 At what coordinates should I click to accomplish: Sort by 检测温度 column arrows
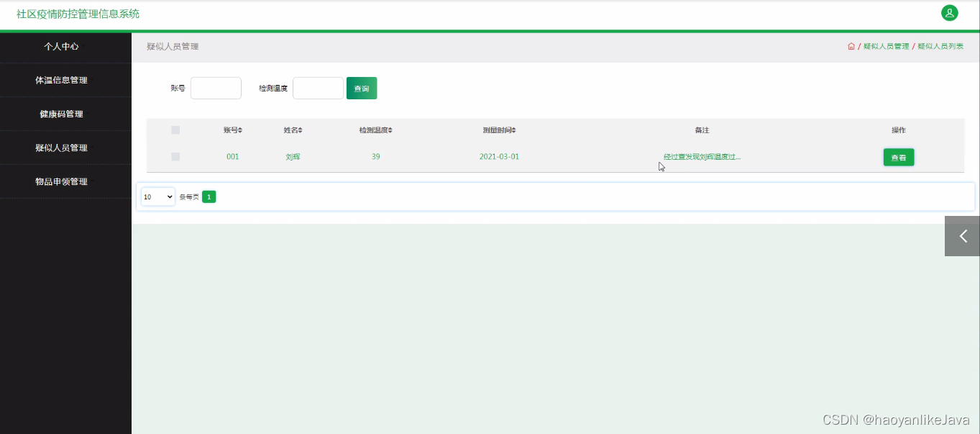pyautogui.click(x=390, y=130)
